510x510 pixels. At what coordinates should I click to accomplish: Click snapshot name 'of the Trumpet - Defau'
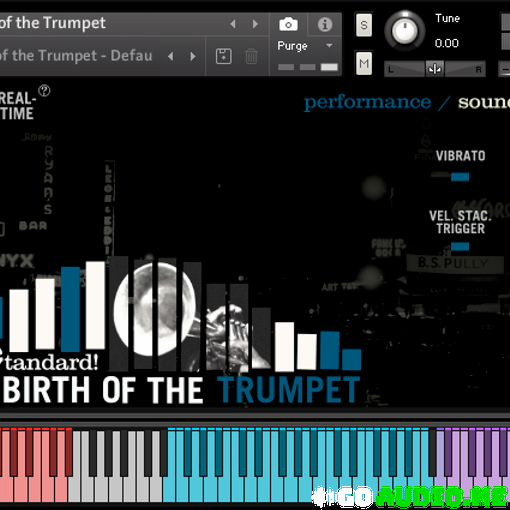(x=76, y=56)
